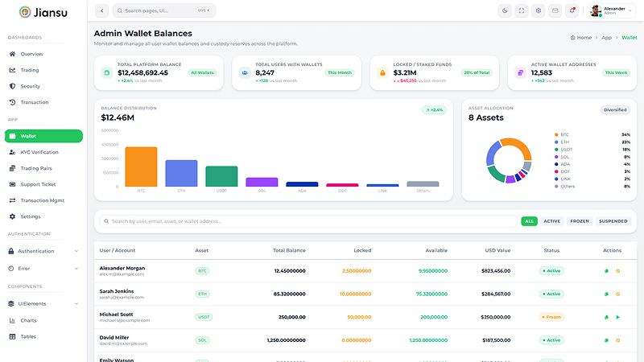Click the locked funds padlock icon
The width and height of the screenshot is (644, 362).
coord(382,72)
